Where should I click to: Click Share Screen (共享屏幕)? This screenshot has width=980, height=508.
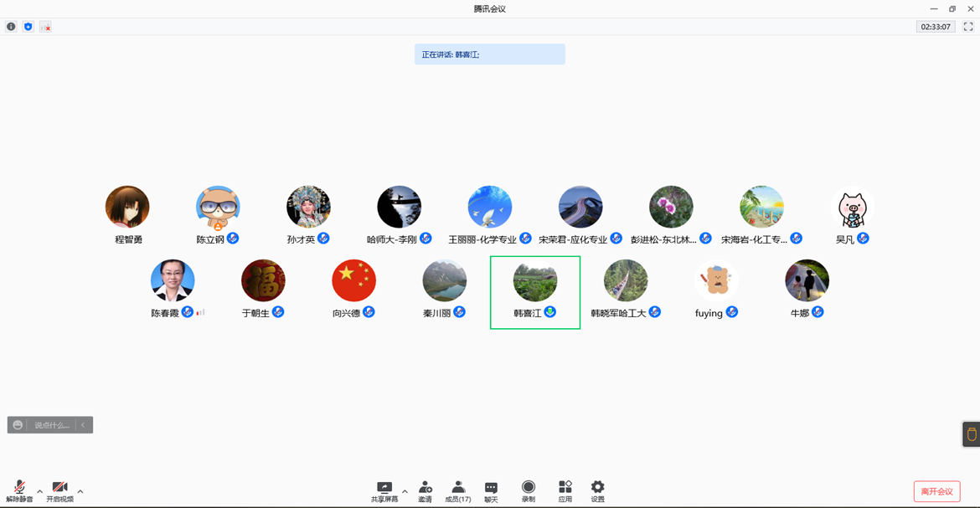pyautogui.click(x=384, y=491)
